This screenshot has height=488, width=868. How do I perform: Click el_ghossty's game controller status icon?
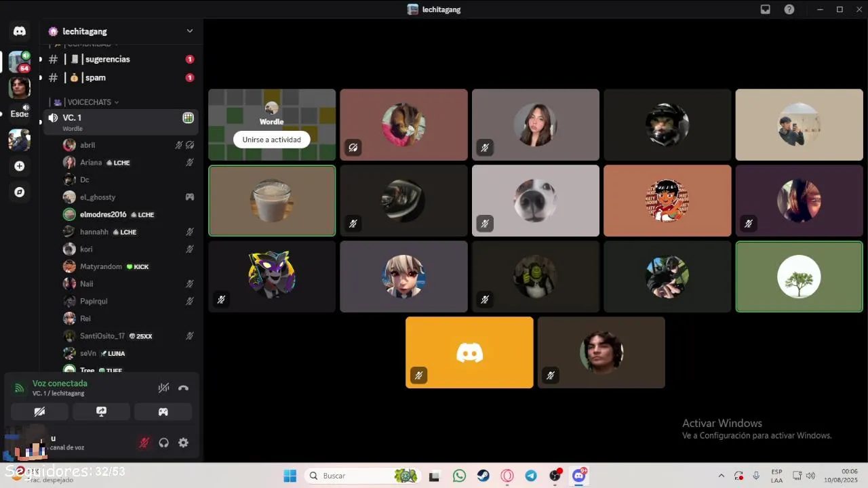point(190,197)
